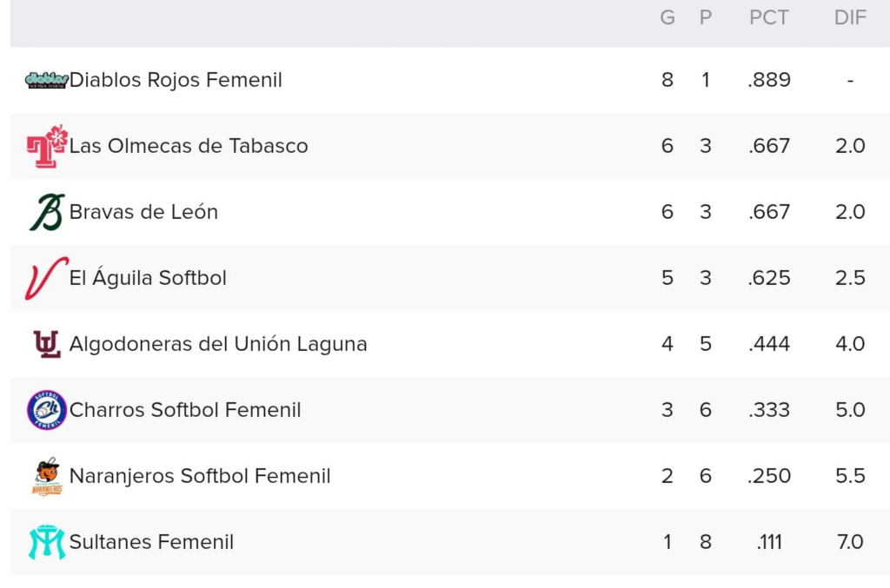The width and height of the screenshot is (890, 588).
Task: Click the Algodoneras del Unión Laguna logo
Action: (x=46, y=344)
